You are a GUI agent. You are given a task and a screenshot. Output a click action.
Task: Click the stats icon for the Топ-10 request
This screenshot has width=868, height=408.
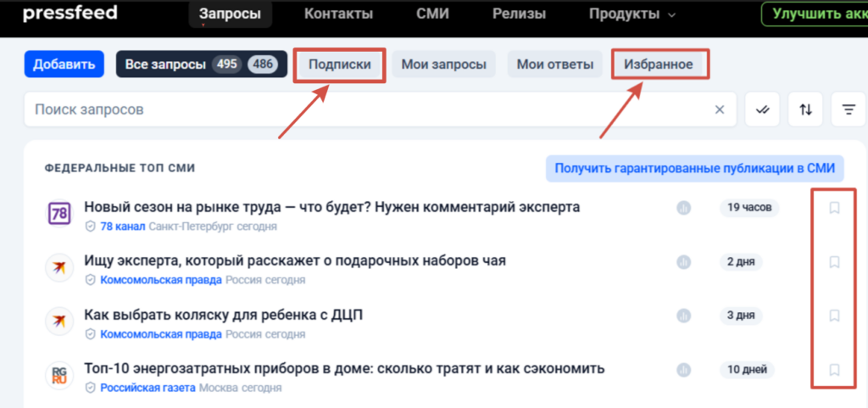pos(684,370)
